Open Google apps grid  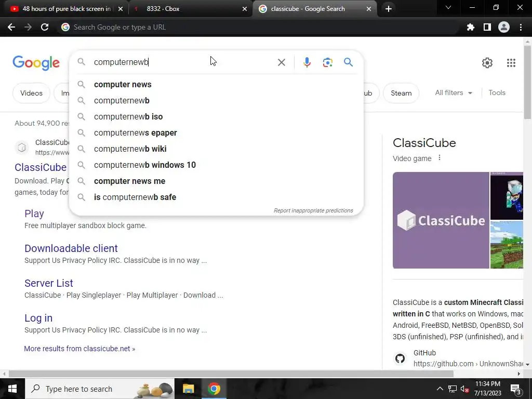[511, 63]
